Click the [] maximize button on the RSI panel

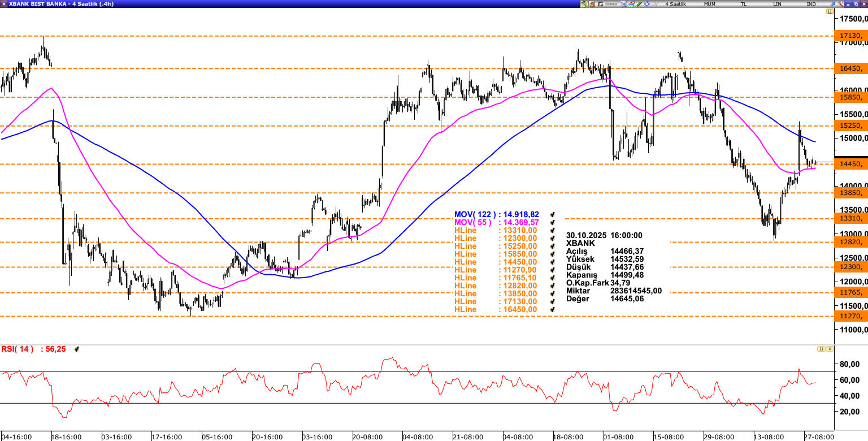pyautogui.click(x=821, y=349)
